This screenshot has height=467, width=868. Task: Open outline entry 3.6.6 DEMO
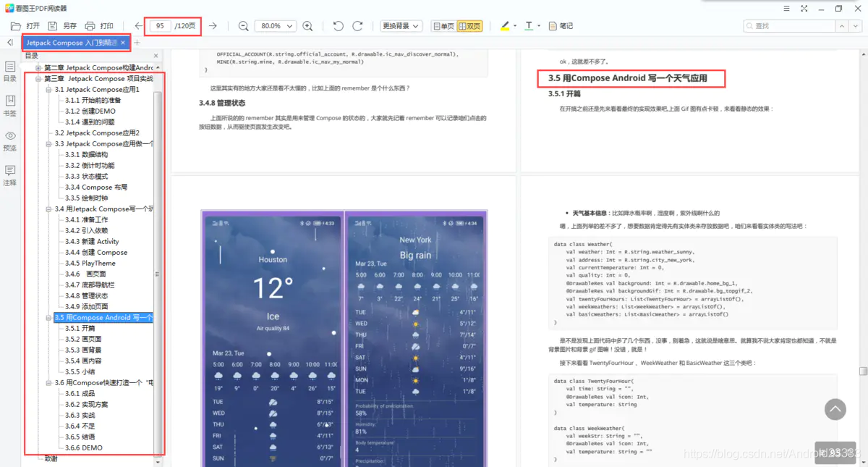click(84, 447)
